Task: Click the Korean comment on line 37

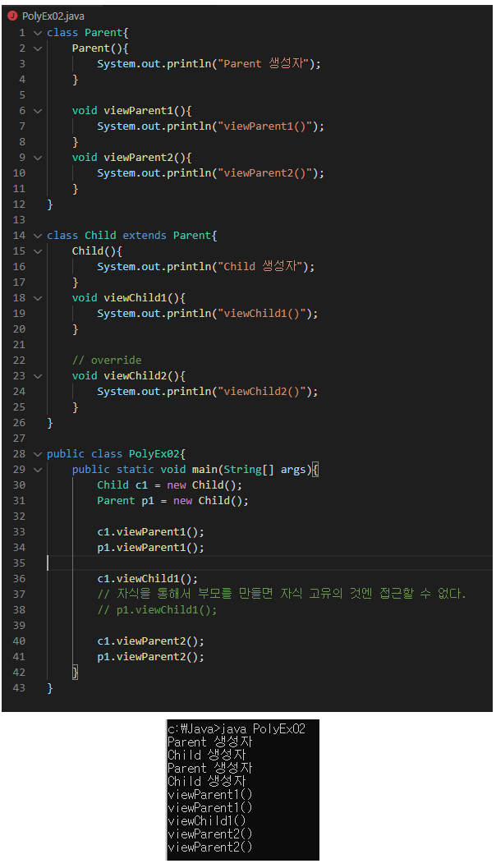Action: point(281,594)
